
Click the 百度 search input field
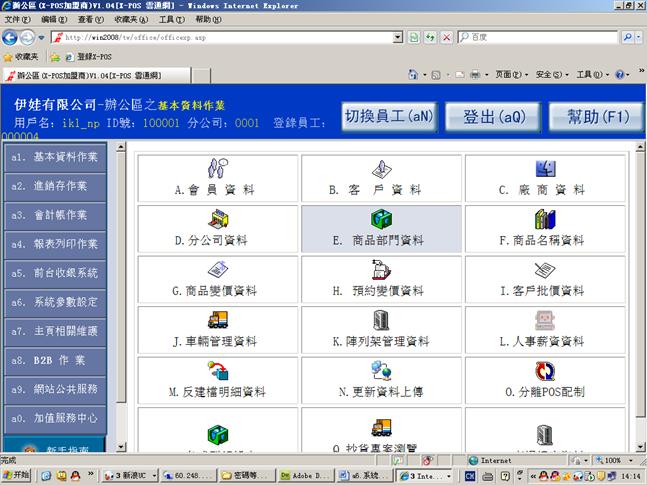[540, 38]
